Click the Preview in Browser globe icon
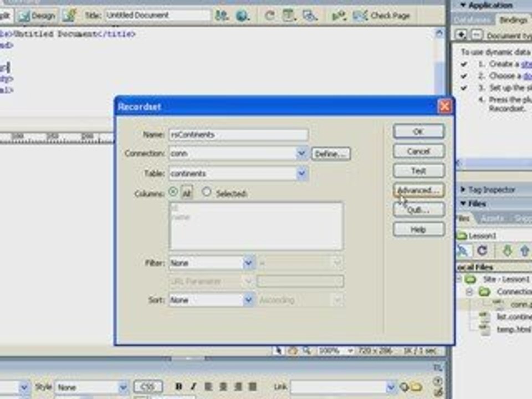Screen dimensions: 532x399 point(242,16)
